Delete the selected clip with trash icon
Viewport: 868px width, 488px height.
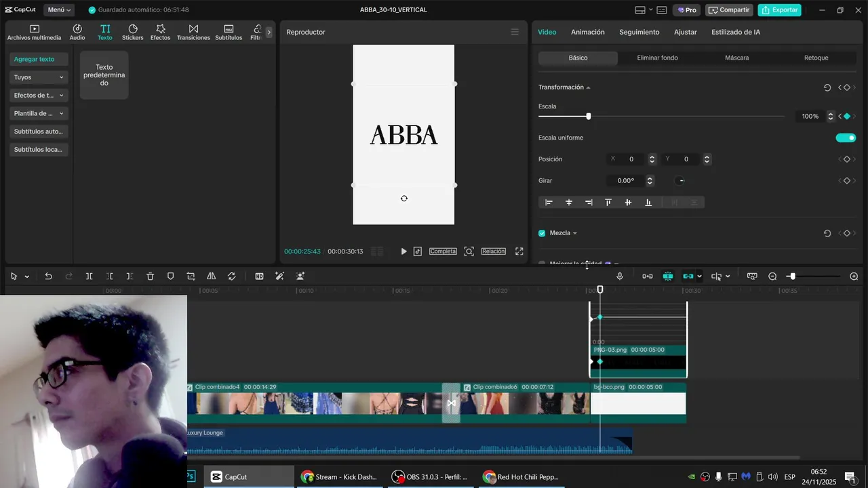pos(151,277)
